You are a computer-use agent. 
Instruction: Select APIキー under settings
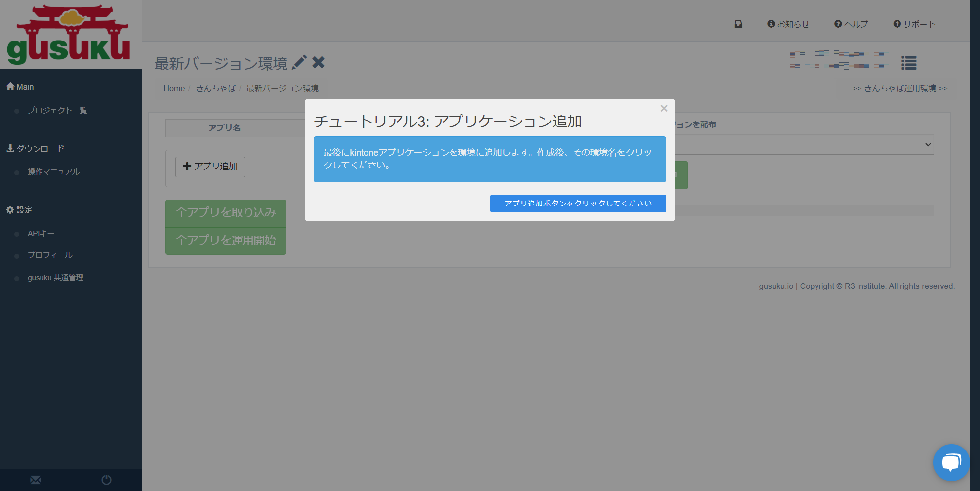(41, 233)
